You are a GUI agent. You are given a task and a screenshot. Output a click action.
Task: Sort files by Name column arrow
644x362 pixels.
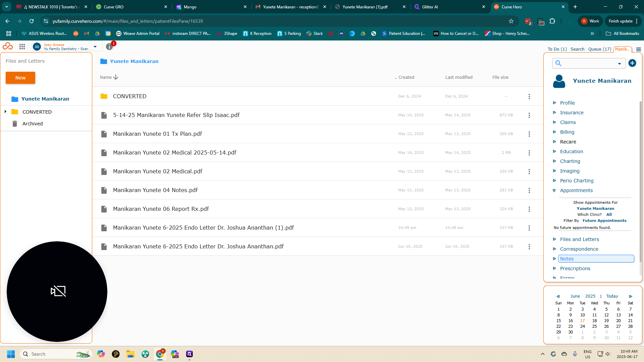[x=116, y=77]
